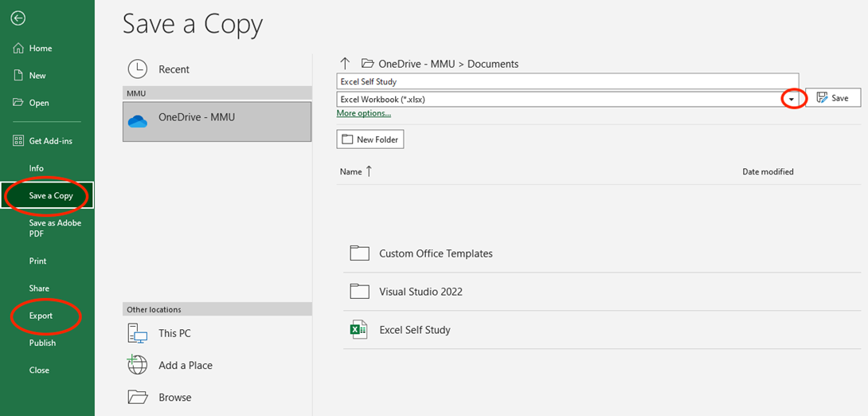Image resolution: width=868 pixels, height=416 pixels.
Task: Select Add a Place text
Action: tap(186, 366)
